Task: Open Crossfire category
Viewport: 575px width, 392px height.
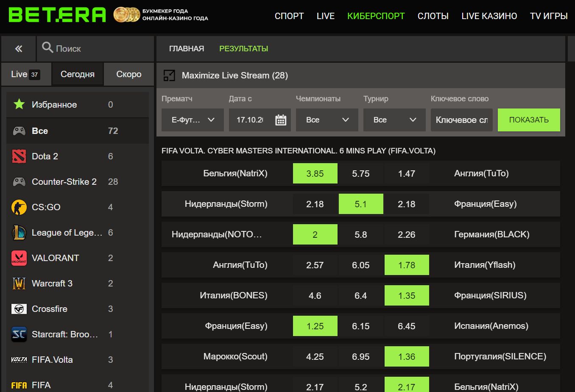Action: pyautogui.click(x=78, y=309)
